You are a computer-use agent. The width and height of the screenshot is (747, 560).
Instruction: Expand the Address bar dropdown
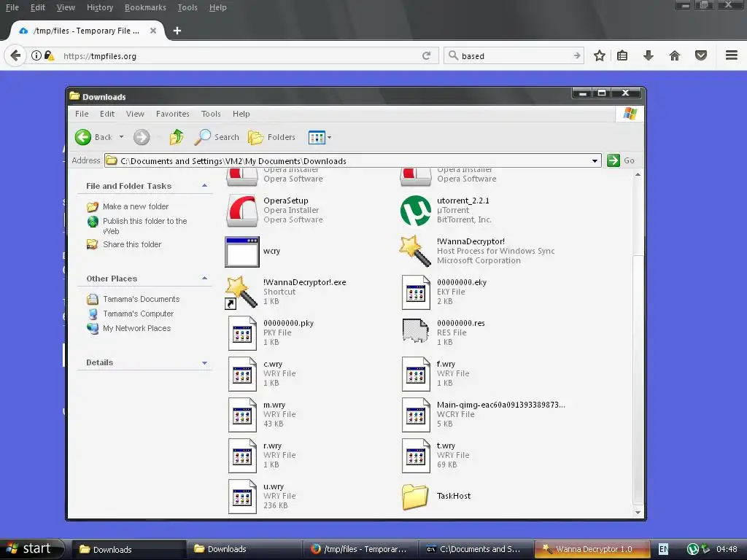click(595, 161)
